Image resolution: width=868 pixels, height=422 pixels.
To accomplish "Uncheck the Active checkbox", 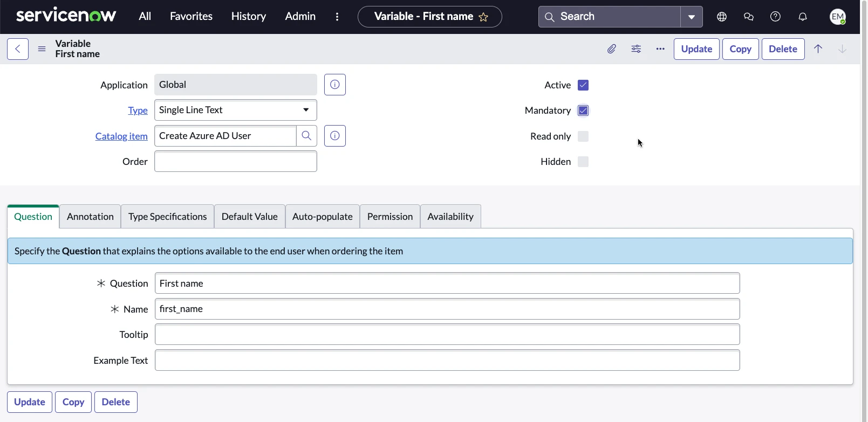I will click(x=583, y=85).
